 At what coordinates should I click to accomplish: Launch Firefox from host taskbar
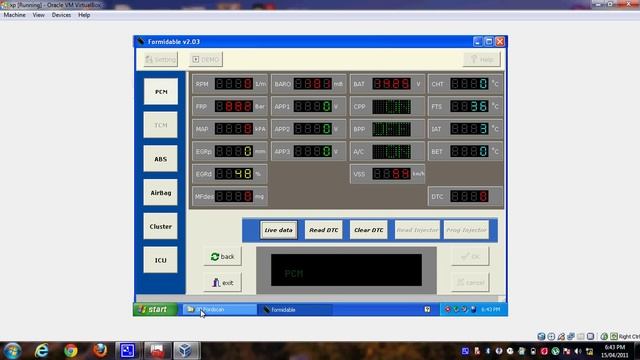(x=100, y=351)
